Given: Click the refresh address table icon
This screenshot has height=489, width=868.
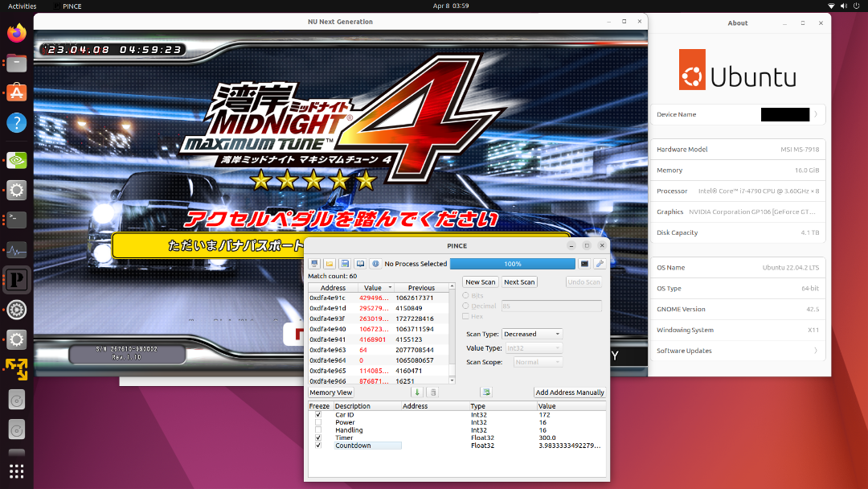Looking at the screenshot, I should click(x=486, y=392).
